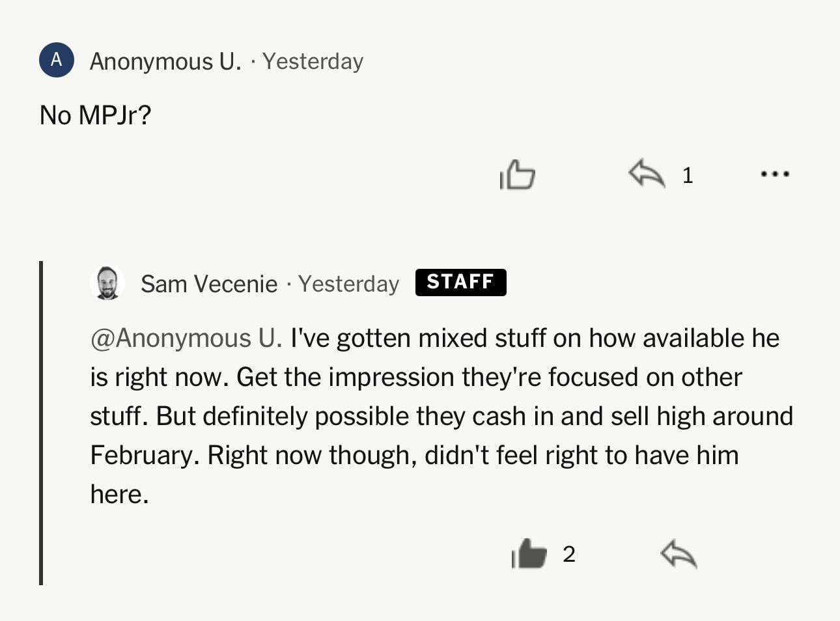Open Sam Vecenie's profile by clicking his name
Screen dimensions: 840x621
209,283
